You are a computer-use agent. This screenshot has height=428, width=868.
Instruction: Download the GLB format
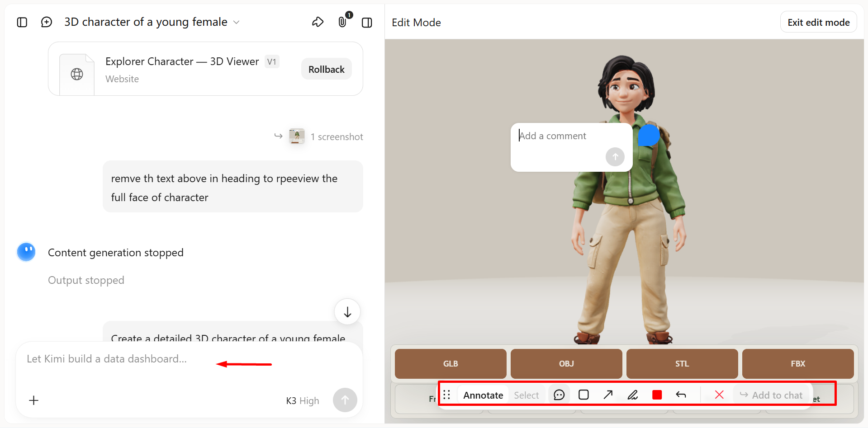(451, 363)
